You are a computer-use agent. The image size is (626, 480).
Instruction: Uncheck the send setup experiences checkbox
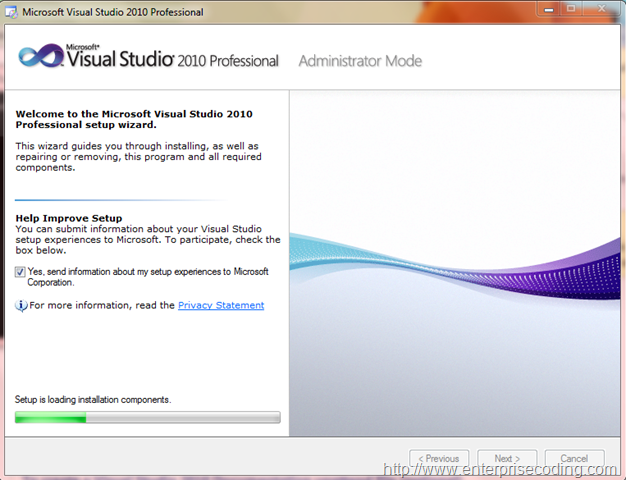click(x=20, y=272)
